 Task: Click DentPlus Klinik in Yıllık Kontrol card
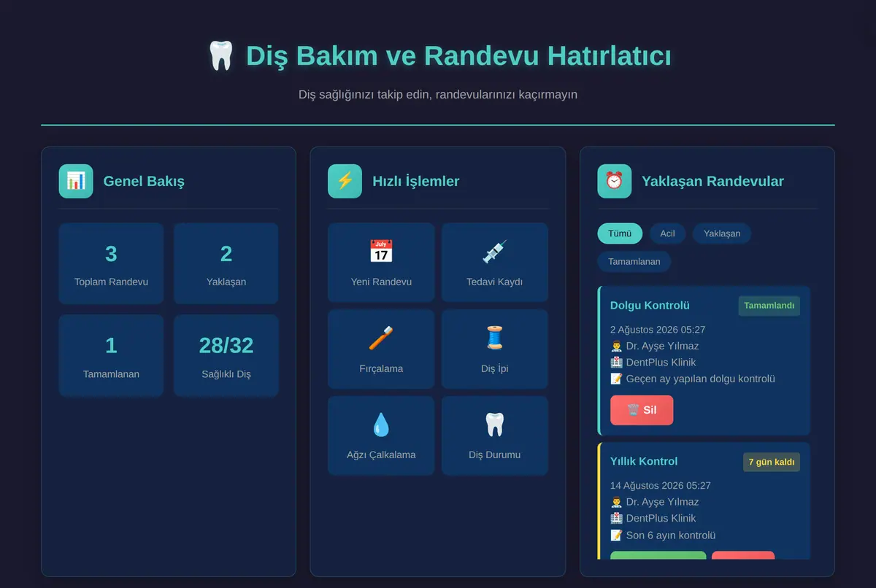(x=653, y=519)
